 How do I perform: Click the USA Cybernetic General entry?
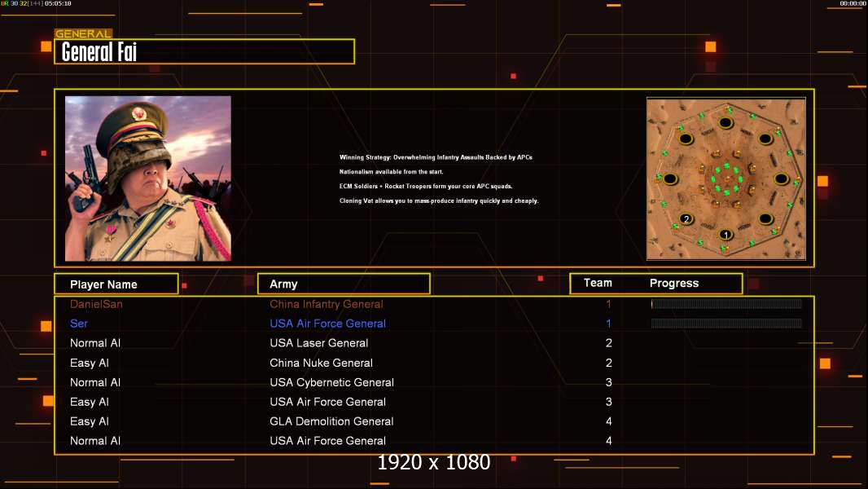[x=331, y=382]
